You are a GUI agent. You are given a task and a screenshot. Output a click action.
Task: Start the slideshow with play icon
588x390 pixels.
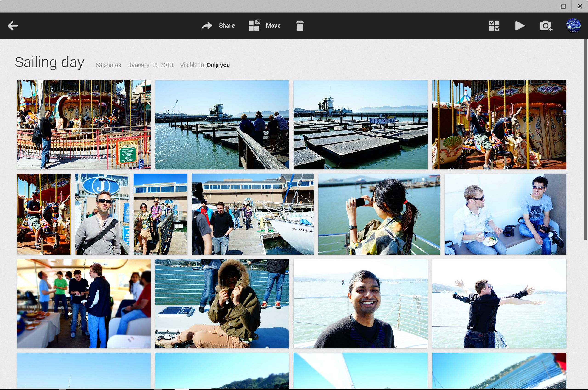[x=520, y=26]
